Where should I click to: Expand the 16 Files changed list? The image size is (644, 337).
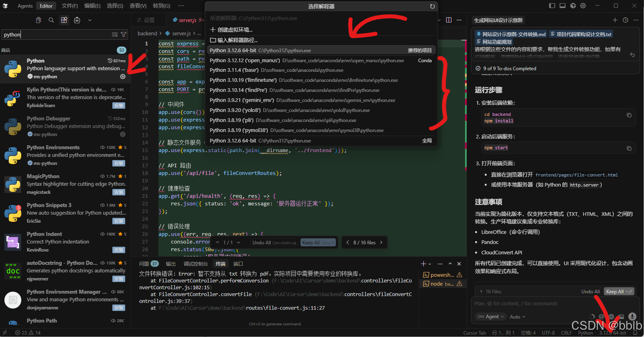tap(490, 292)
